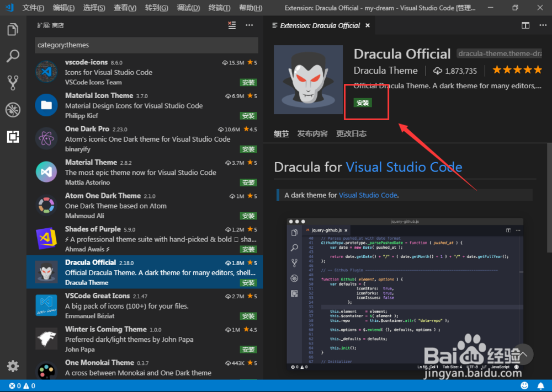552x392 pixels.
Task: Click the One Monokai Theme palette icon
Action: [46, 370]
